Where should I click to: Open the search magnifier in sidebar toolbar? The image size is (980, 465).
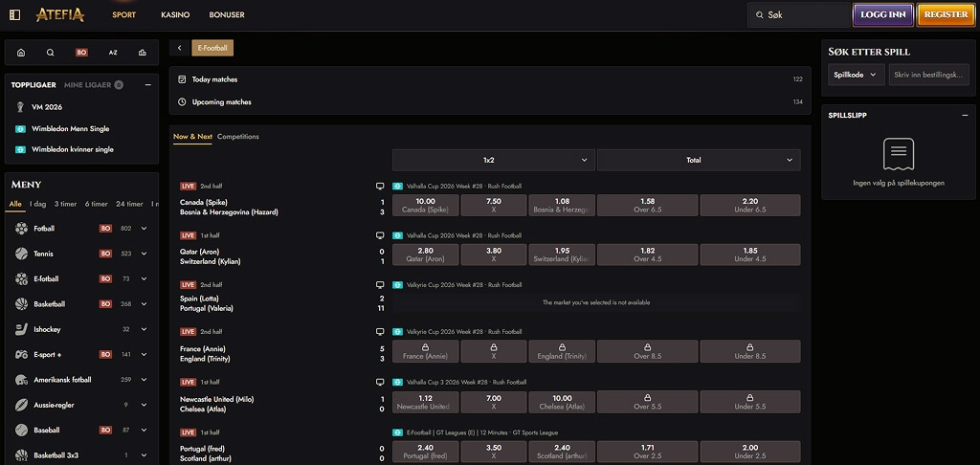point(51,53)
